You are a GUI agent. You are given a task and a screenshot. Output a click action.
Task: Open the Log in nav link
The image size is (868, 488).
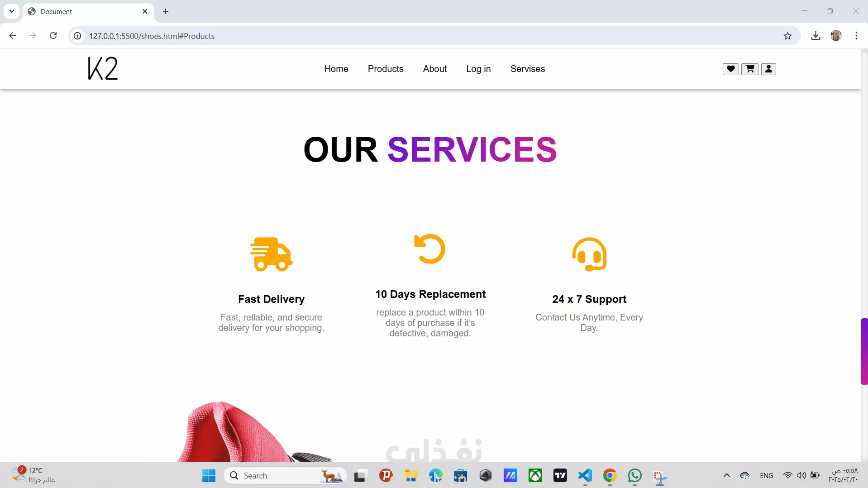[x=478, y=69]
